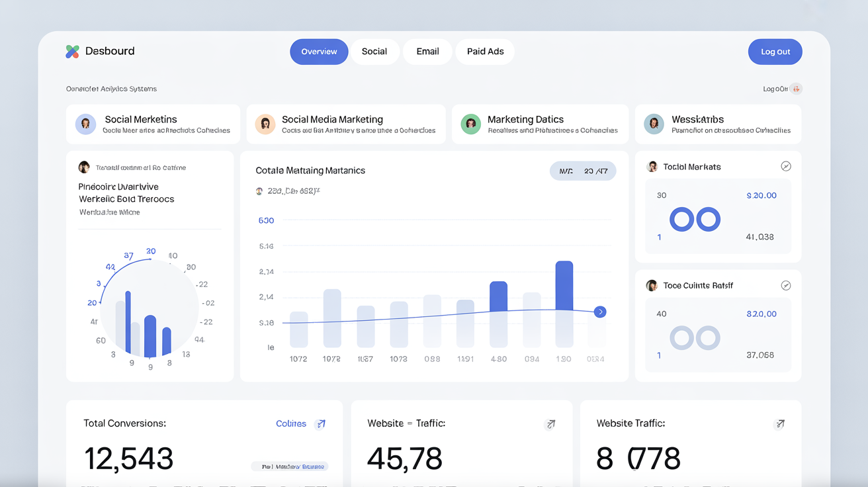
Task: Open the Paid Ads tab
Action: 484,51
